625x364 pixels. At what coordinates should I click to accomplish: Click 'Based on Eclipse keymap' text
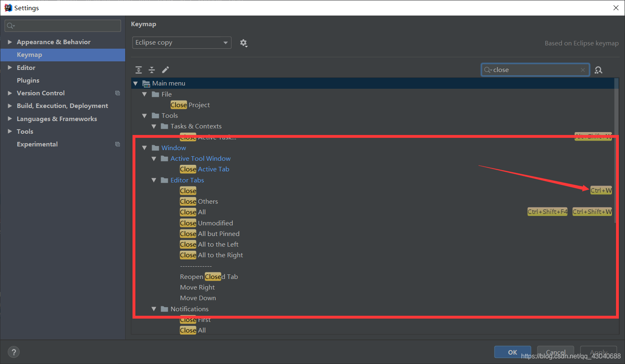coord(582,43)
